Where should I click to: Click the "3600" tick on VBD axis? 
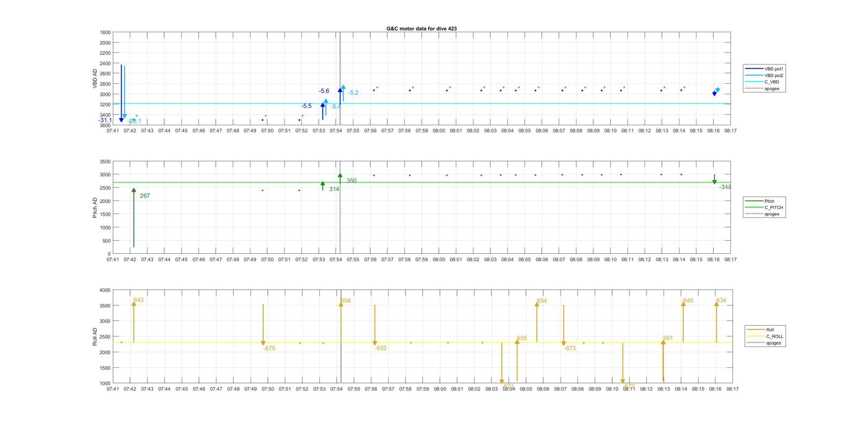[x=105, y=125]
